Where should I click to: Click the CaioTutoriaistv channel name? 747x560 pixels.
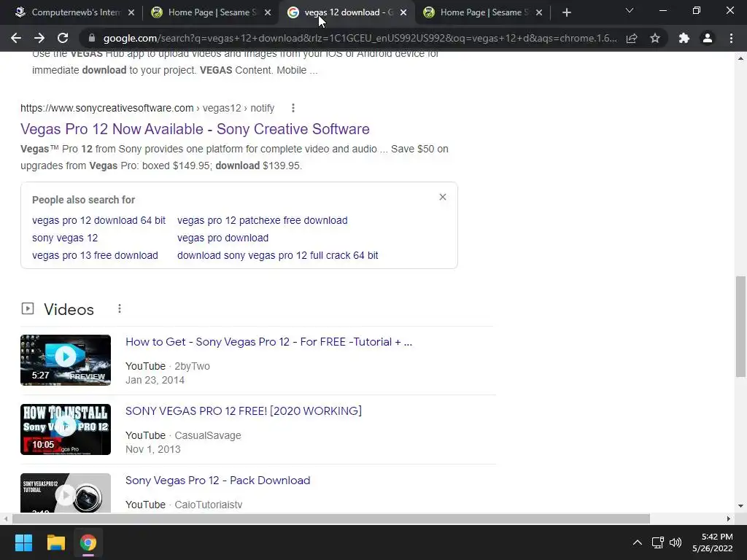[x=208, y=505]
